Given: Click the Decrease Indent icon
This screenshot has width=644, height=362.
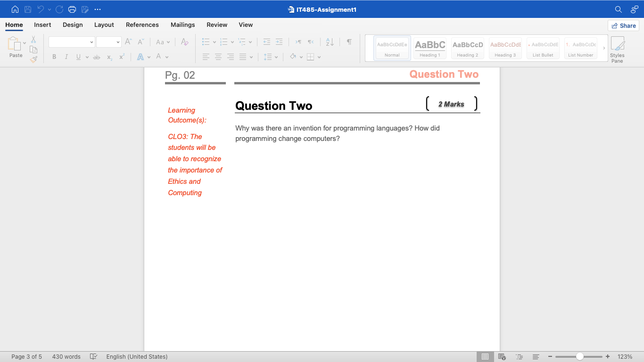Looking at the screenshot, I should (x=266, y=41).
